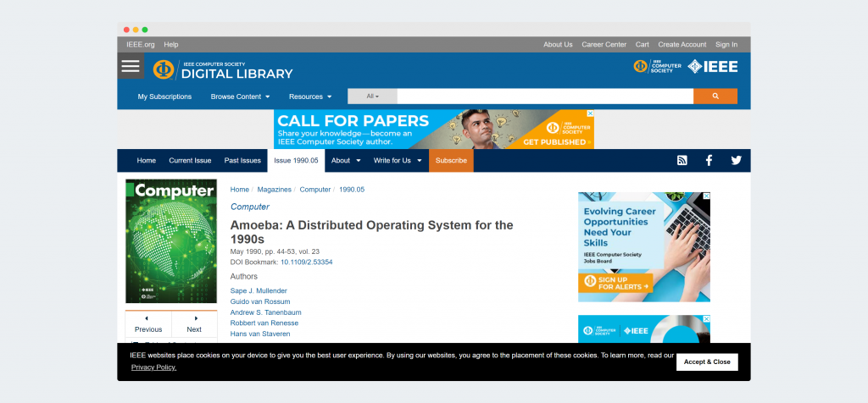Screen dimensions: 868x403
Task: Open the Help link
Action: 171,45
